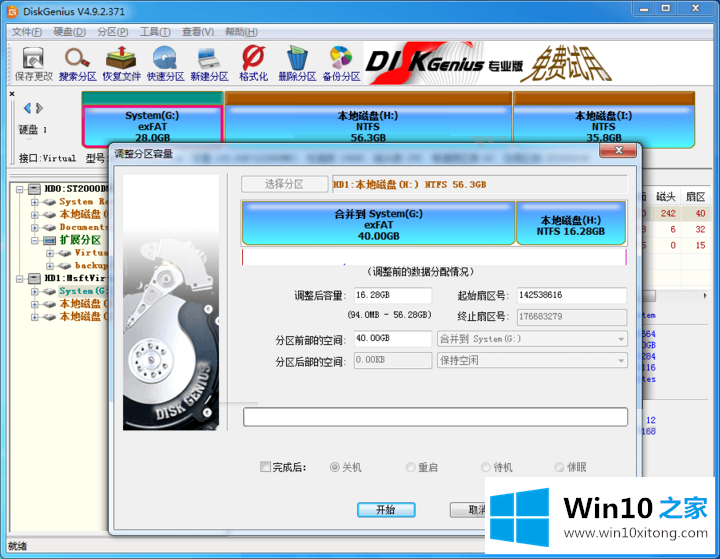Screen dimensions: 720x559
Task: Click the Heads (磁头) column header
Action: 665,197
